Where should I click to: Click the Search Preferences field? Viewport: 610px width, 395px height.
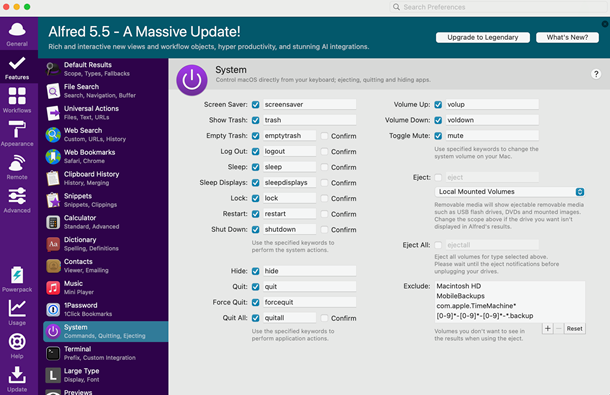tap(499, 7)
